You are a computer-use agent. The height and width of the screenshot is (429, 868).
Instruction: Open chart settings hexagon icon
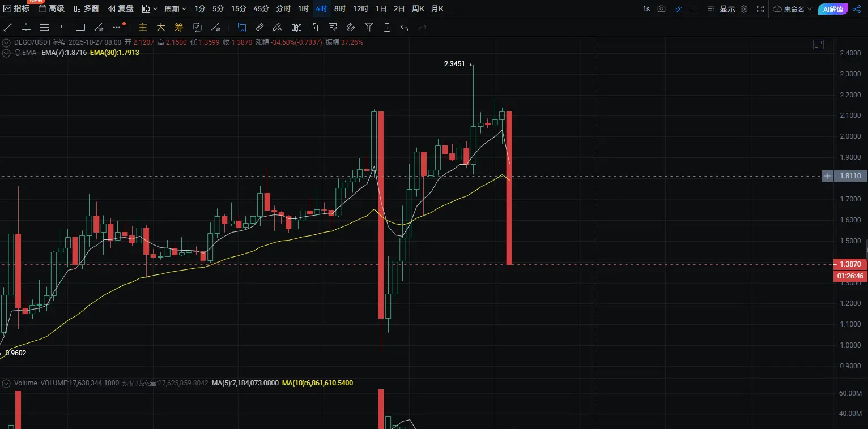tap(744, 8)
